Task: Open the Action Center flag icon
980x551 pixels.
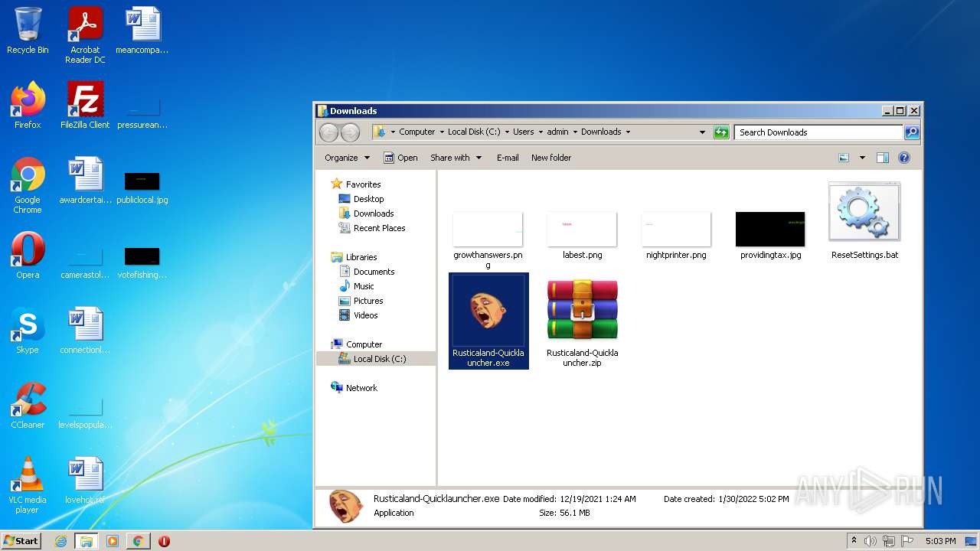Action: [907, 541]
